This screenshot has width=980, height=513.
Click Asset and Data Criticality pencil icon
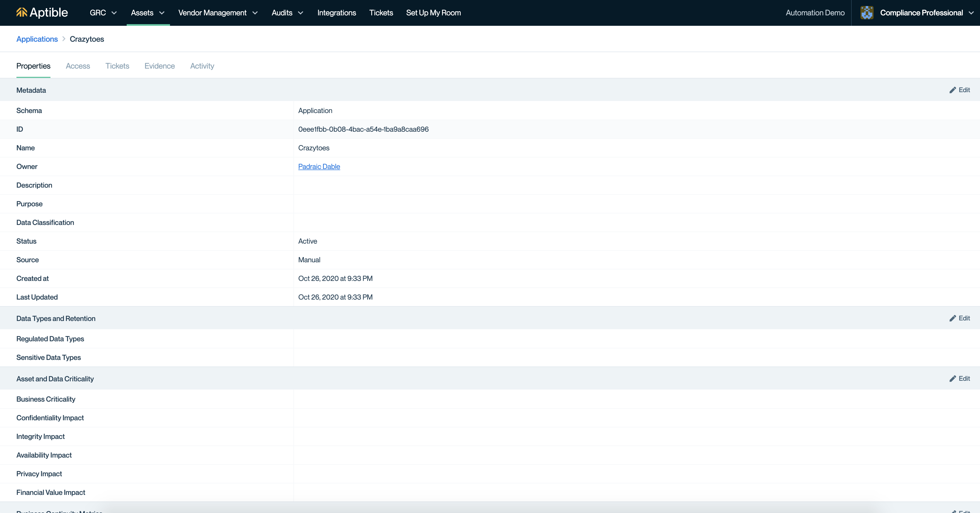pos(952,379)
